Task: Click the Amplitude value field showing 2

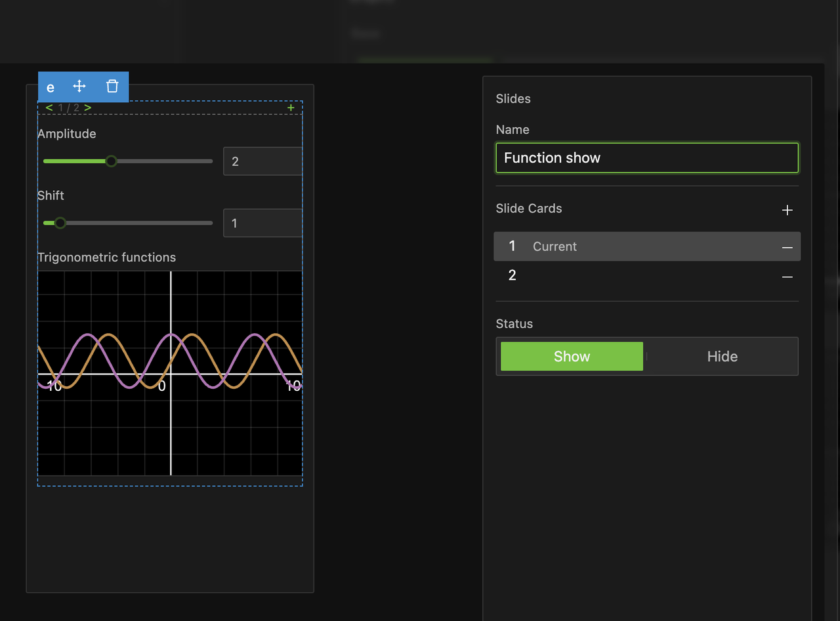Action: point(262,161)
